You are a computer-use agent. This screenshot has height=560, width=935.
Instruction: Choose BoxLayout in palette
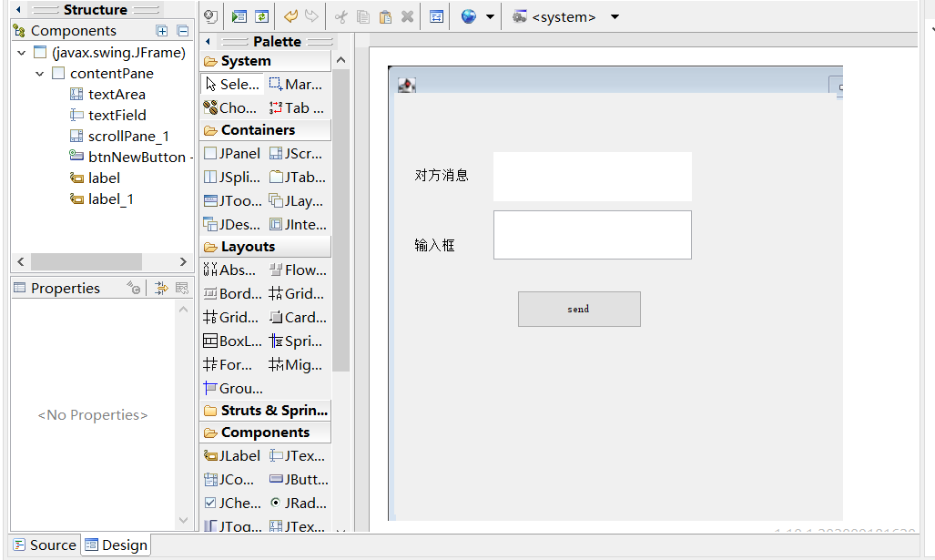(x=232, y=341)
